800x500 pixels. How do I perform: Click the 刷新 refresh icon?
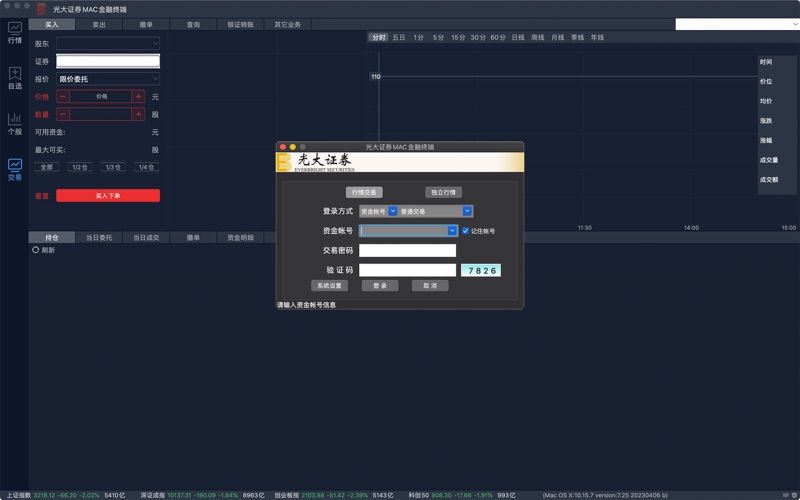pos(36,250)
